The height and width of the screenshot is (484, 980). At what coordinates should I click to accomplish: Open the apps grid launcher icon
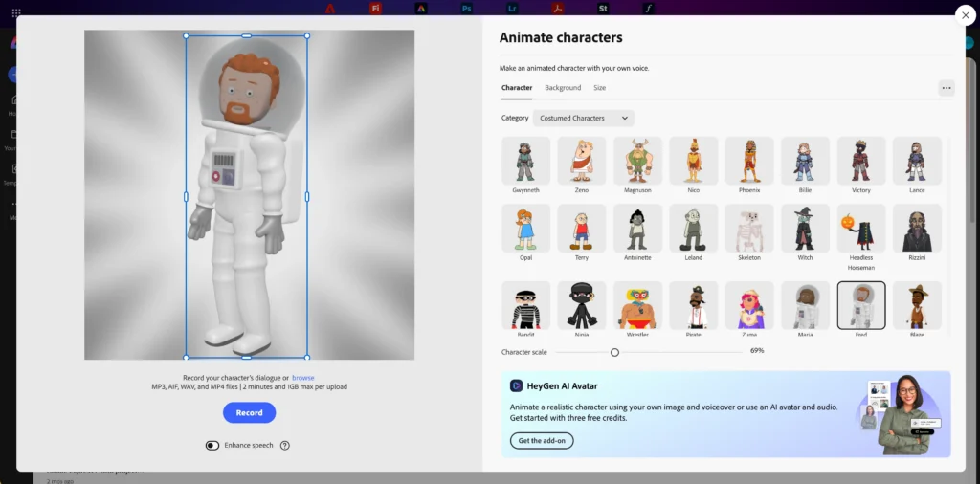pos(16,12)
